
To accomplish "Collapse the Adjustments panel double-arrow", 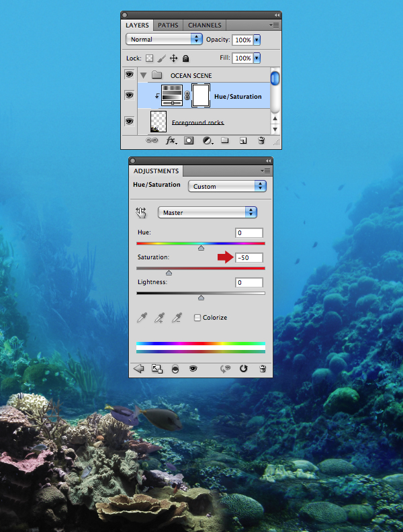I will pos(268,161).
